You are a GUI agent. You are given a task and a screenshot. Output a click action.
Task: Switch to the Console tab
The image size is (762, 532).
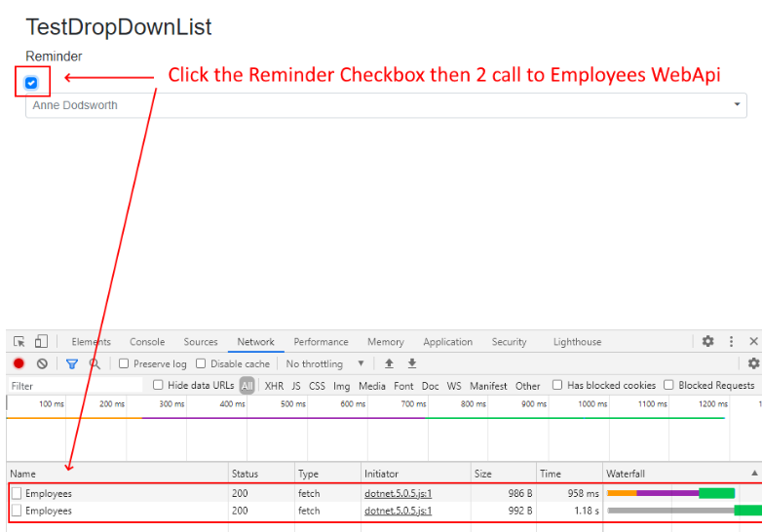(x=147, y=342)
